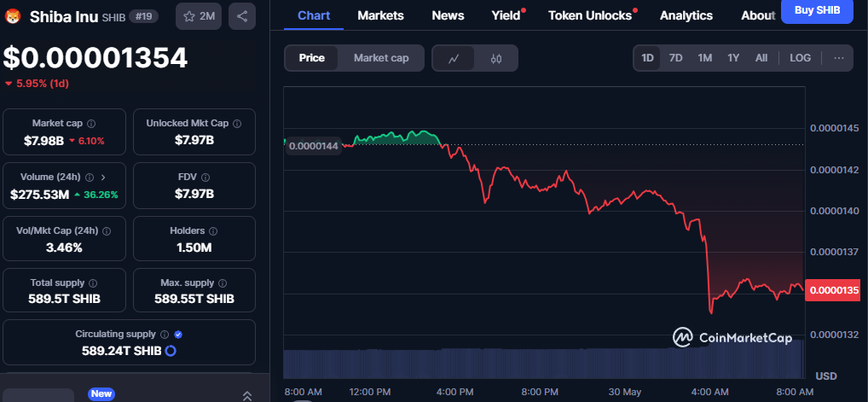
Task: Toggle LOG scale on chart
Action: (x=800, y=58)
